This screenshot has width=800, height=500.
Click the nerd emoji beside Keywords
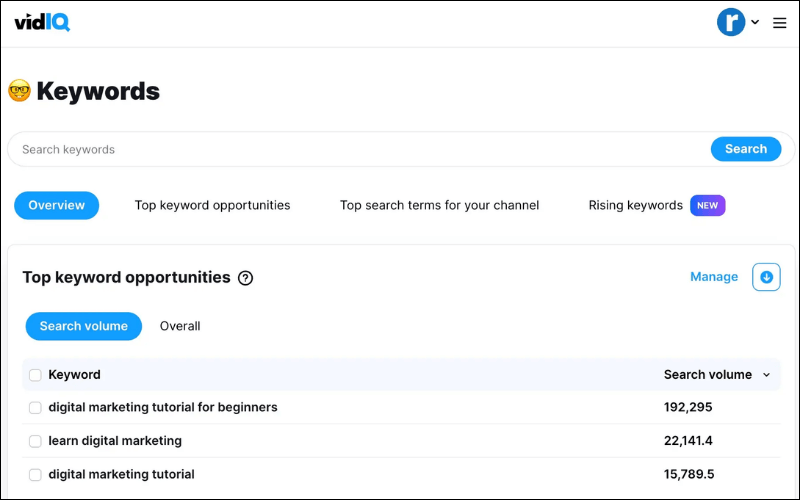pyautogui.click(x=19, y=91)
